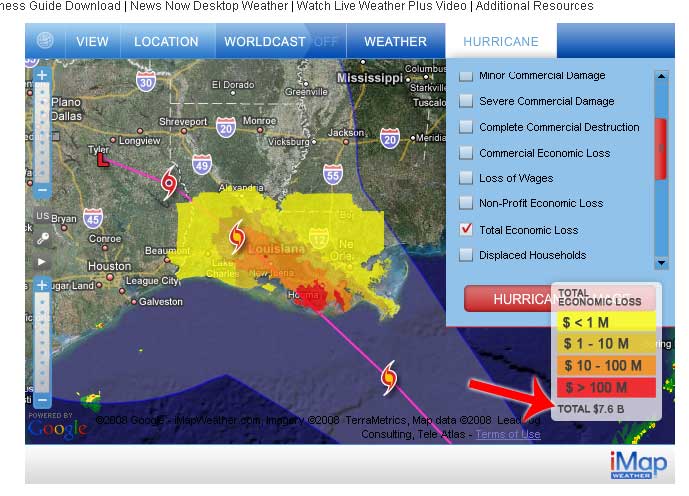The image size is (689, 496).
Task: Click the globe icon in the menu bar
Action: (x=45, y=42)
